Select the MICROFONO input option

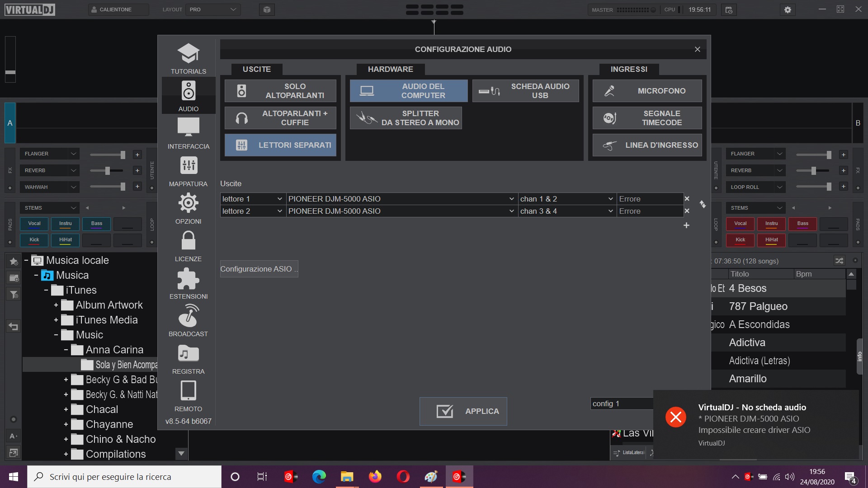coord(647,90)
